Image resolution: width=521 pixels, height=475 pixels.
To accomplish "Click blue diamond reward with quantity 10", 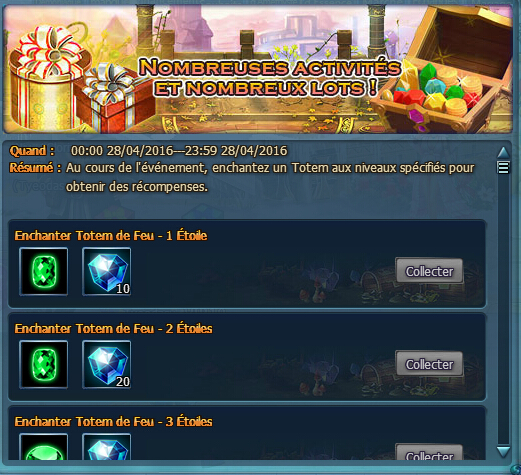I will pyautogui.click(x=107, y=271).
